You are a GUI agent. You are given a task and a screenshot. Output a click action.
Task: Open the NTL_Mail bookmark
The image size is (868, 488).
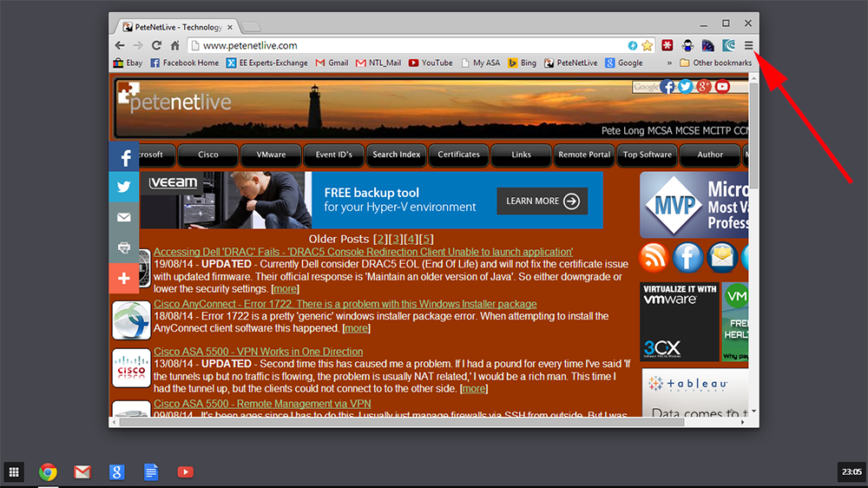tap(378, 63)
